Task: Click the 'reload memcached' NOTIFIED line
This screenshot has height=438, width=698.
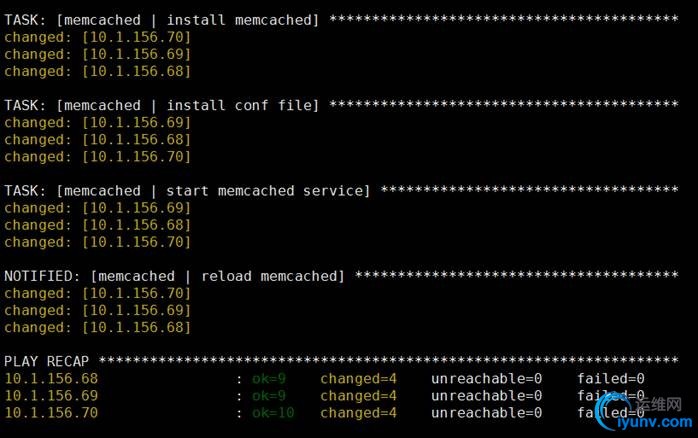Action: point(174,276)
